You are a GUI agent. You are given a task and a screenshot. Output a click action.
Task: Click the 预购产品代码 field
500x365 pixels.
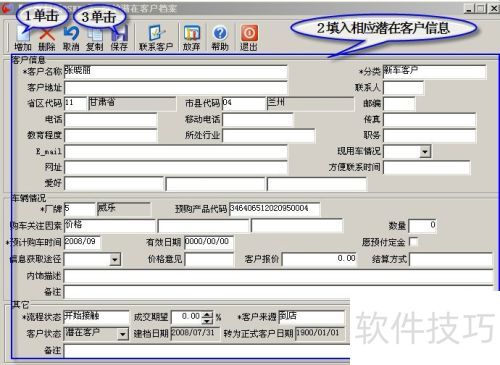coord(275,209)
